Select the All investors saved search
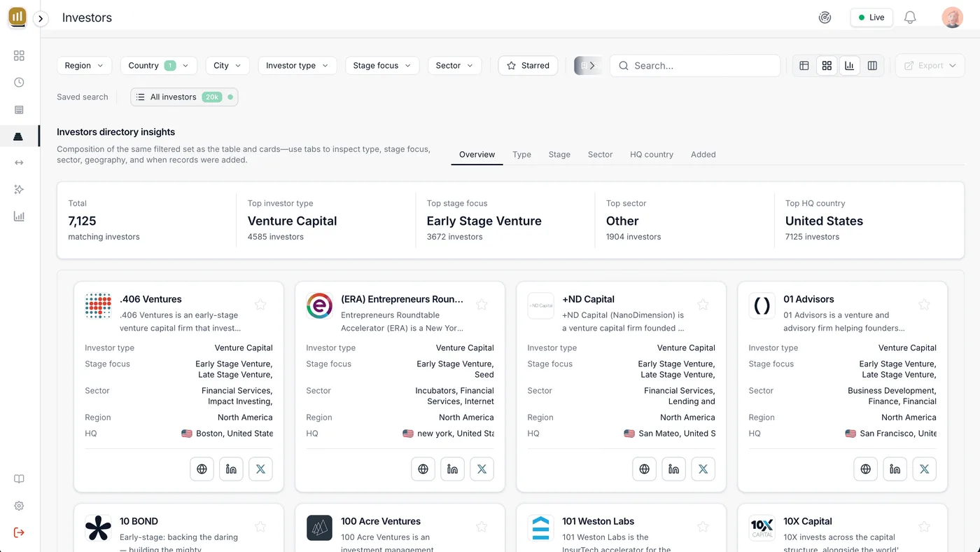Screen dimensions: 980x552 point(184,97)
